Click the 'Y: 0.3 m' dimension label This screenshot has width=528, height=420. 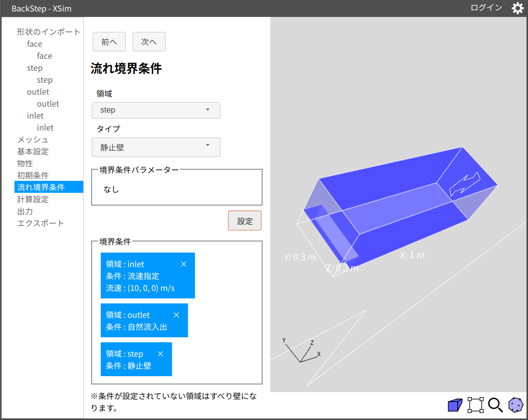(300, 257)
